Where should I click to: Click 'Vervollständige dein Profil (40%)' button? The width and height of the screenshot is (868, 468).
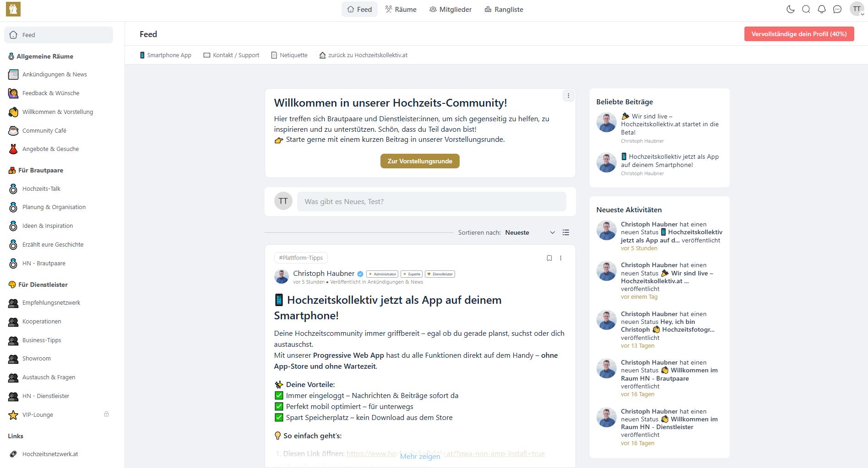[x=798, y=34]
